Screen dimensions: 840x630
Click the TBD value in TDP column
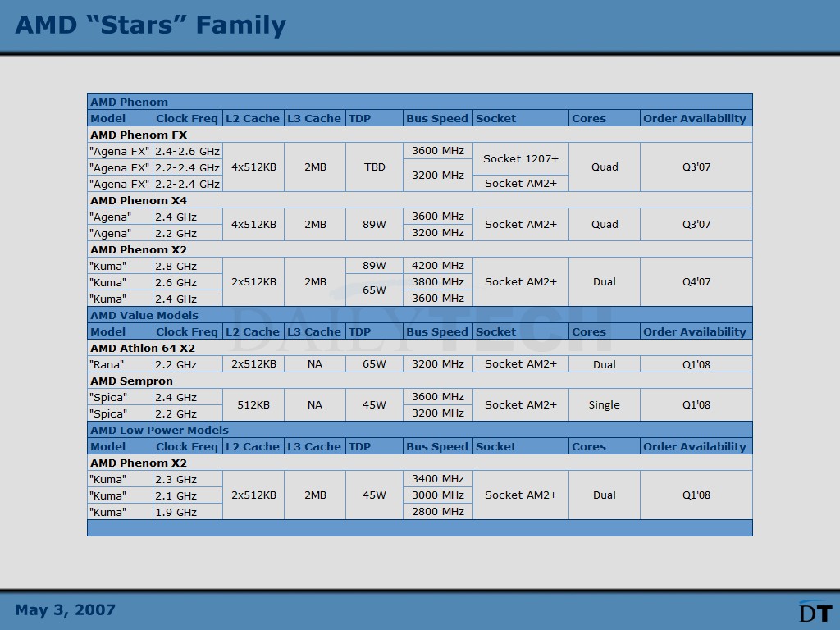[x=374, y=167]
